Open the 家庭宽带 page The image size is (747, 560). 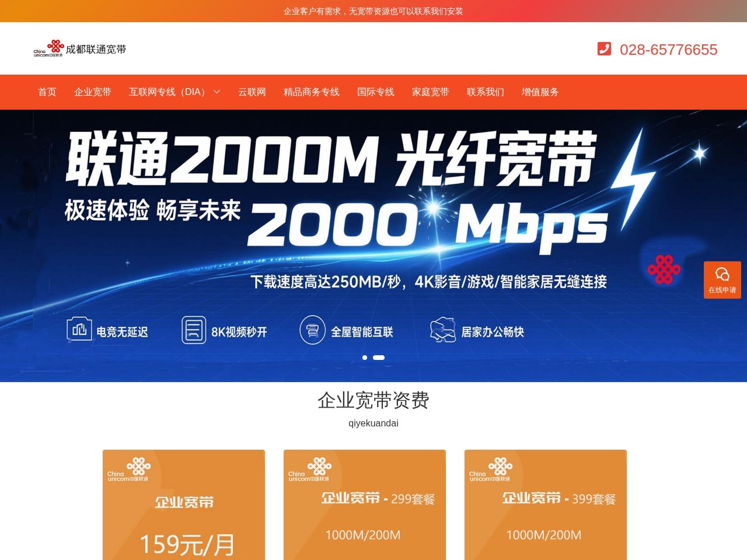coord(430,92)
